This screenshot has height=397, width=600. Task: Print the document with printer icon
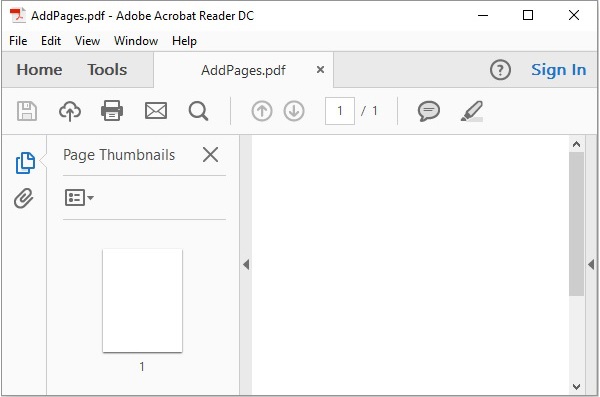(112, 111)
